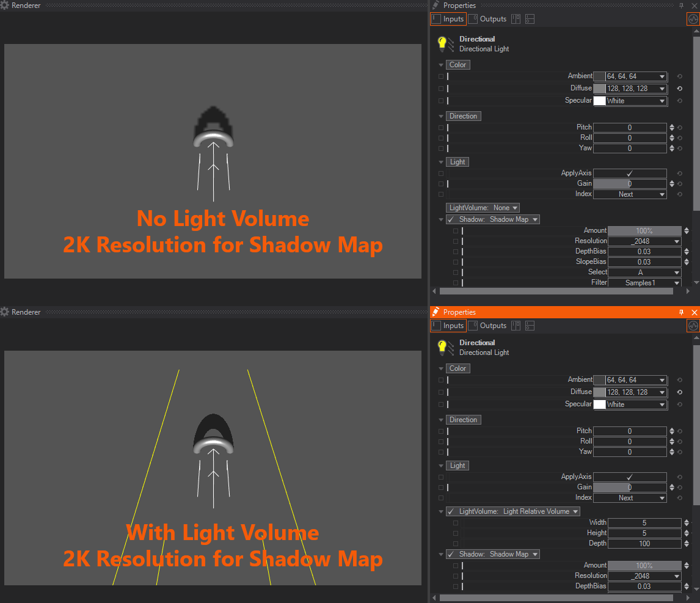Click the Depth field showing 100
This screenshot has height=603, width=700.
pyautogui.click(x=644, y=544)
